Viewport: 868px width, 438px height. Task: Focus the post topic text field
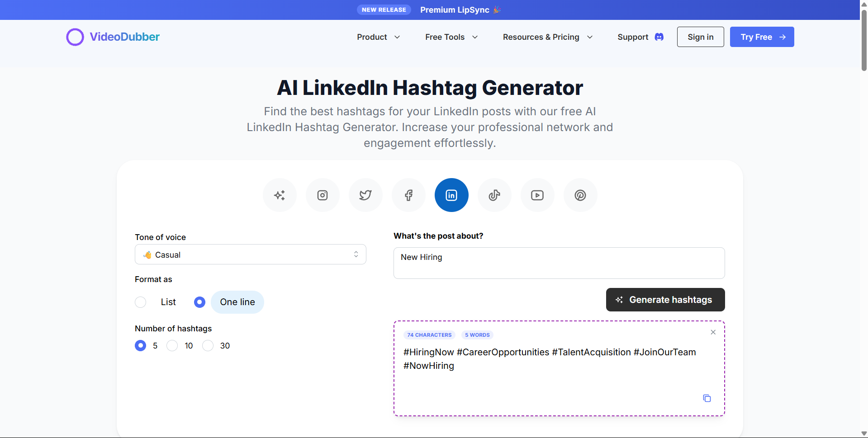[559, 263]
